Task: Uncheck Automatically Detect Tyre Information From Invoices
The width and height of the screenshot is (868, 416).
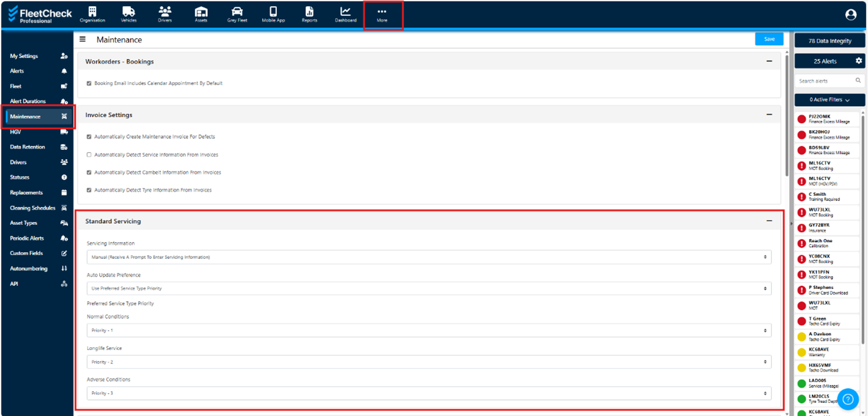Action: click(89, 190)
